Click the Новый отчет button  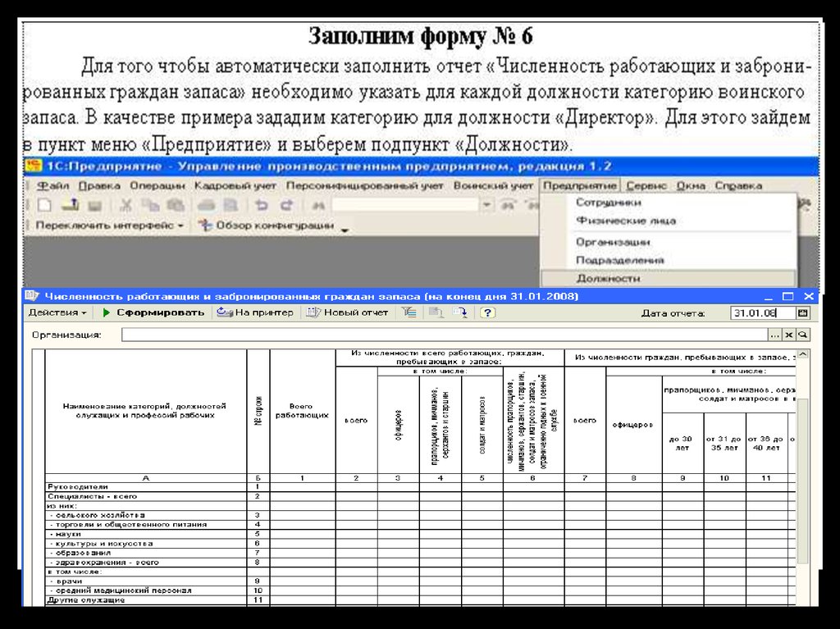(x=348, y=312)
